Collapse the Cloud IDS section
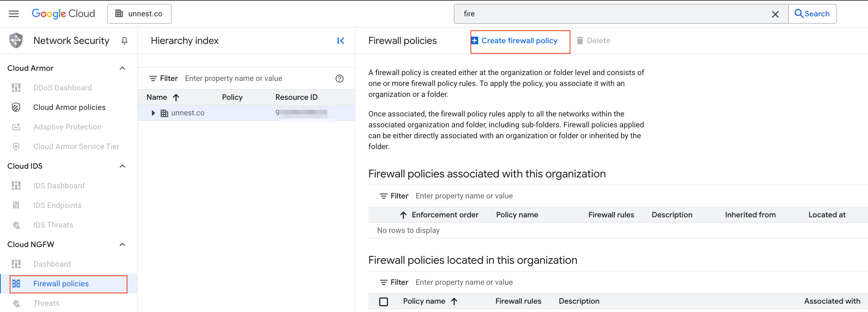This screenshot has height=312, width=868. (123, 166)
